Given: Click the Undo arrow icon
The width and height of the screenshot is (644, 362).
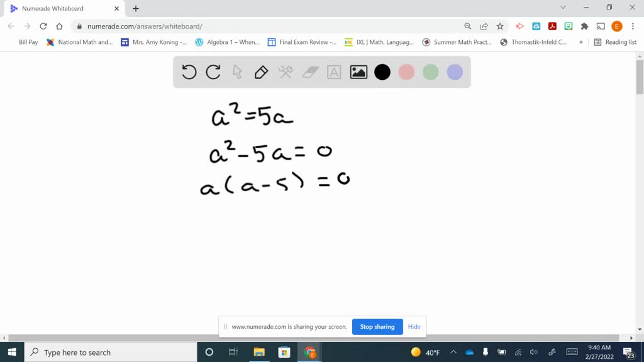Looking at the screenshot, I should click(x=189, y=72).
